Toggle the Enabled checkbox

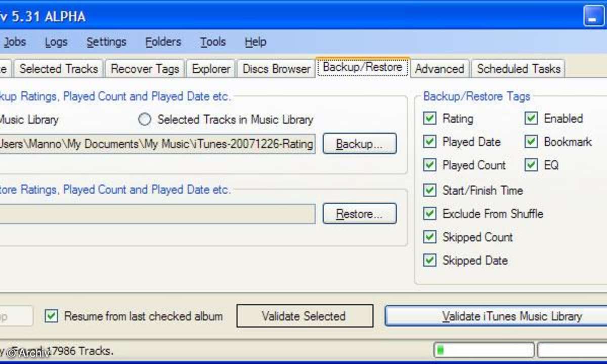pos(531,118)
